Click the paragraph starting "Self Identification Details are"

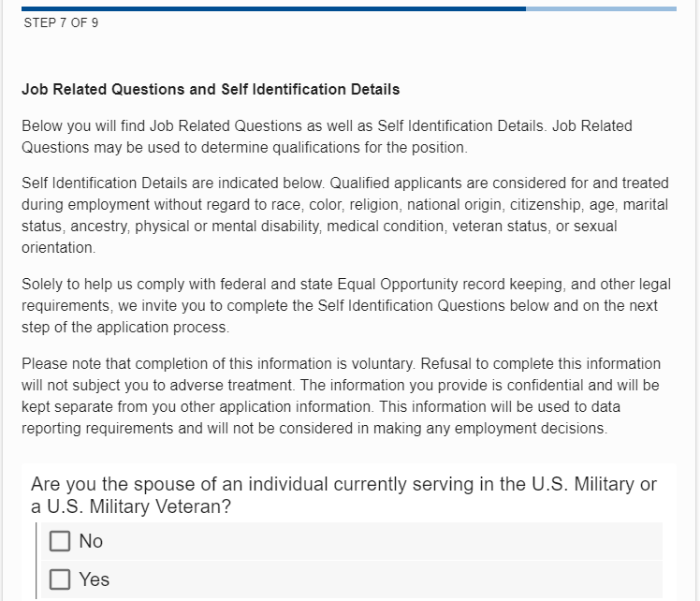point(344,215)
